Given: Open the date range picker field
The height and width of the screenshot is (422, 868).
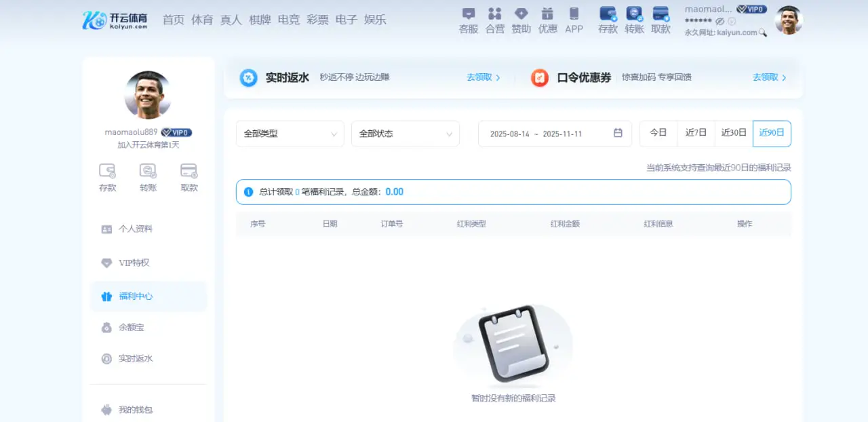Looking at the screenshot, I should click(555, 134).
